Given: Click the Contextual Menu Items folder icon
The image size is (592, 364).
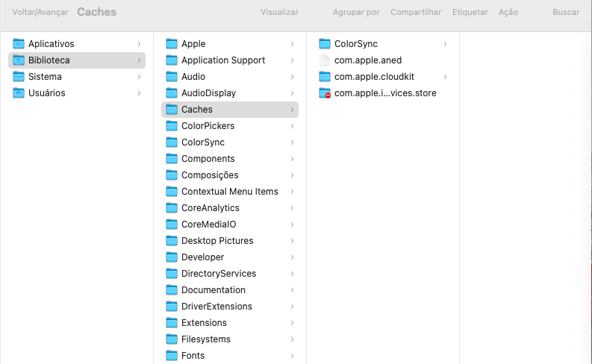Looking at the screenshot, I should [x=172, y=192].
